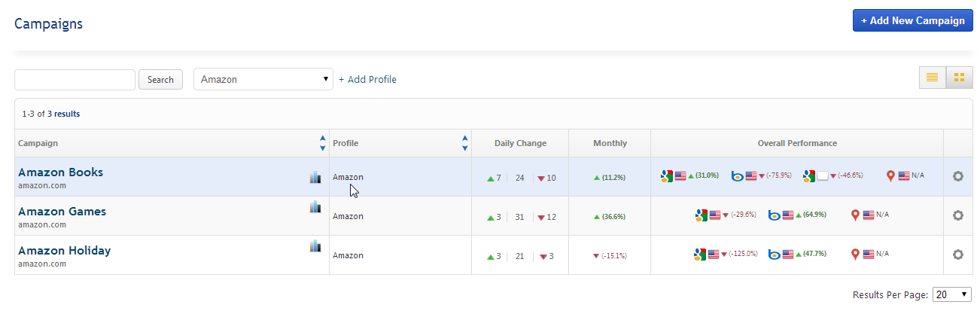
Task: Change Results Per Page dropdown
Action: [951, 294]
